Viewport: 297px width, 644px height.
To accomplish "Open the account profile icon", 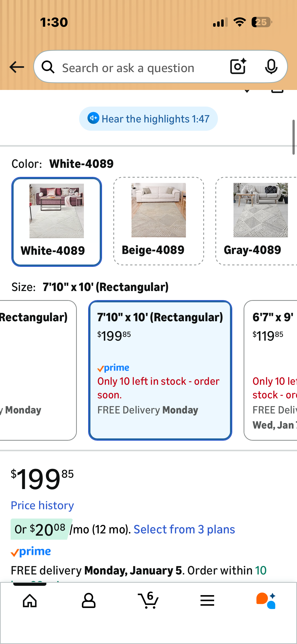I will point(88,601).
